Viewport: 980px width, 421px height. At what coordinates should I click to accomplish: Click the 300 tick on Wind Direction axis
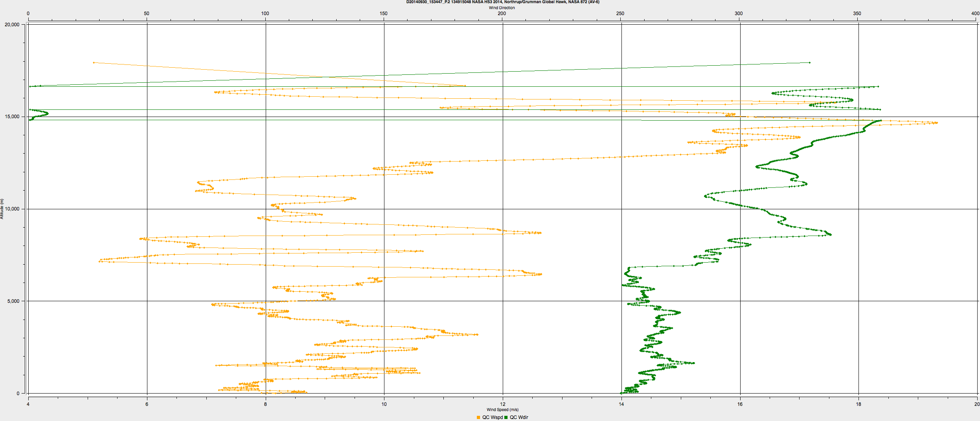click(x=739, y=14)
